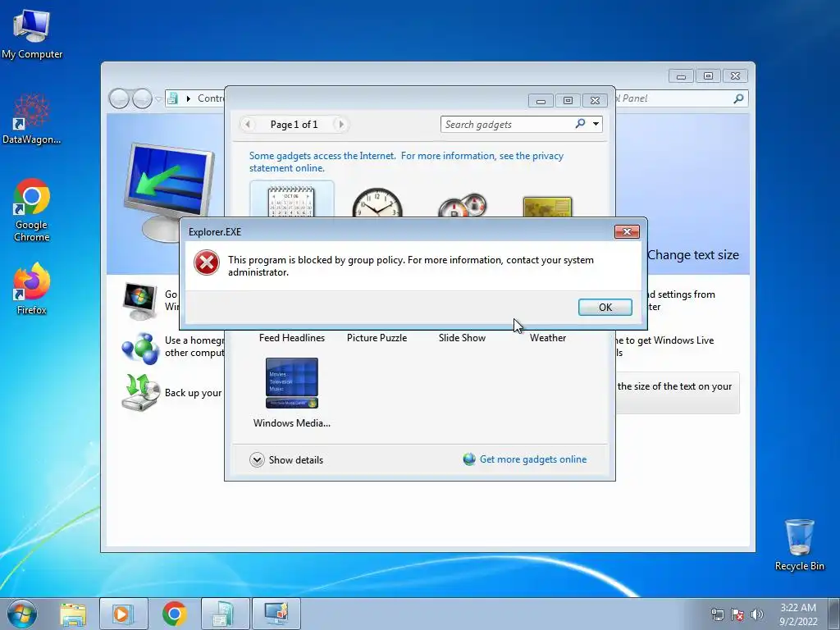This screenshot has height=630, width=840.
Task: Open Get more gadgets online link
Action: point(533,459)
